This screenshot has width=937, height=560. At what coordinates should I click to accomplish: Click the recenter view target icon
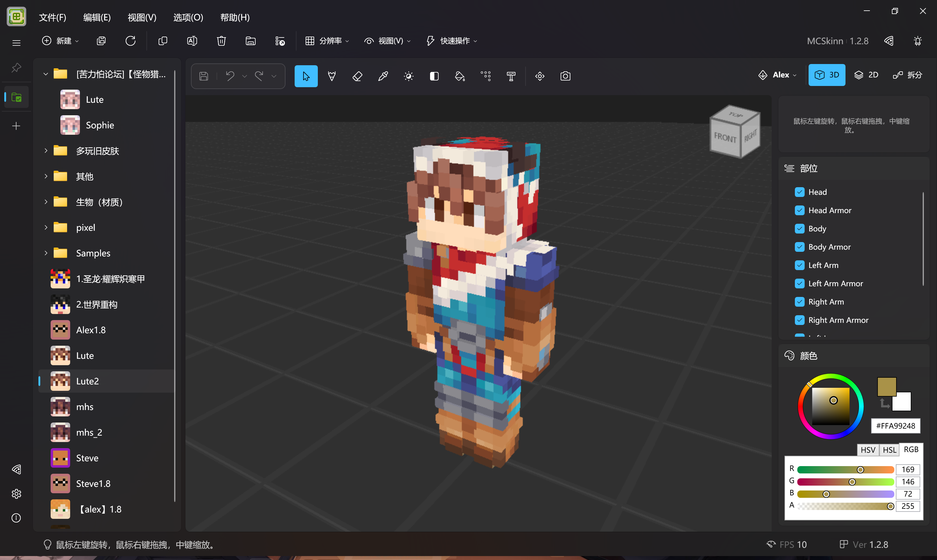point(540,76)
